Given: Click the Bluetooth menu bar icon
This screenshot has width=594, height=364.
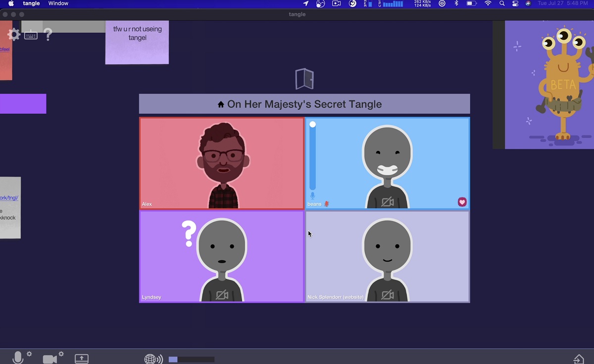Looking at the screenshot, I should point(456,3).
